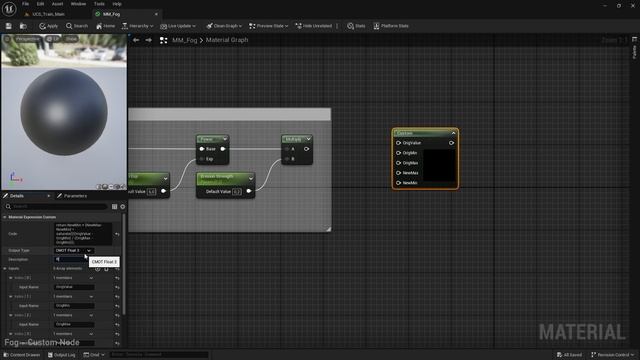Click the Unreal Engine logo icon
Screen dimensions: 640x360
[9, 9]
